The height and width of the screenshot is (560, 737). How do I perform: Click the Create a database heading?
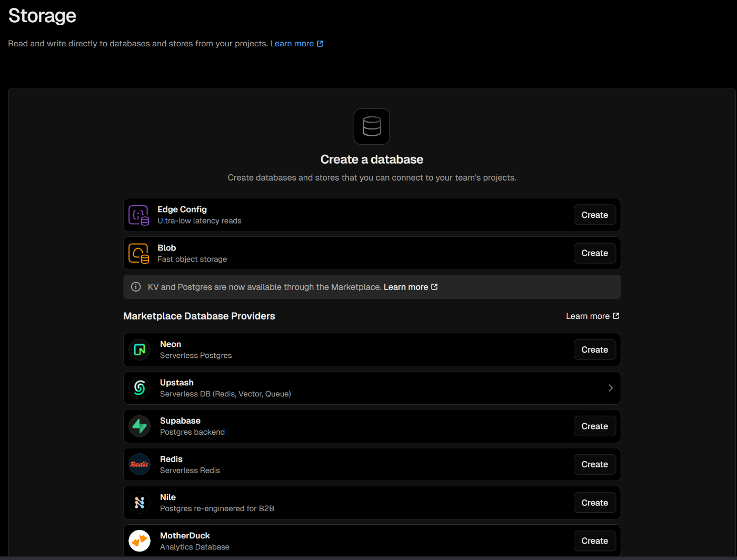[x=372, y=159]
